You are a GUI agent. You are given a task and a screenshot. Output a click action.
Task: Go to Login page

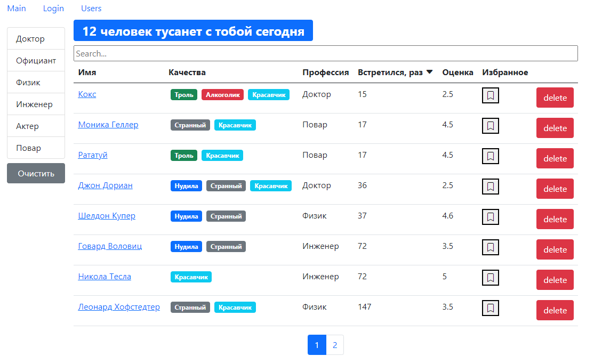point(53,9)
